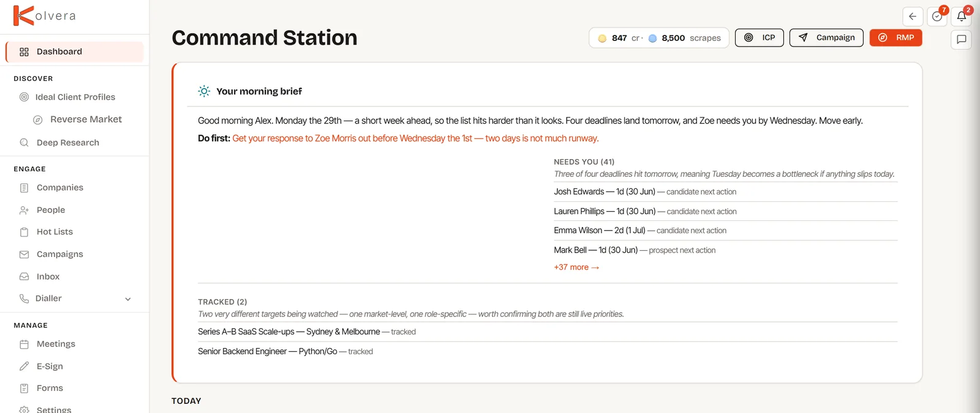Open E-Sign in the sidebar

[x=50, y=366]
